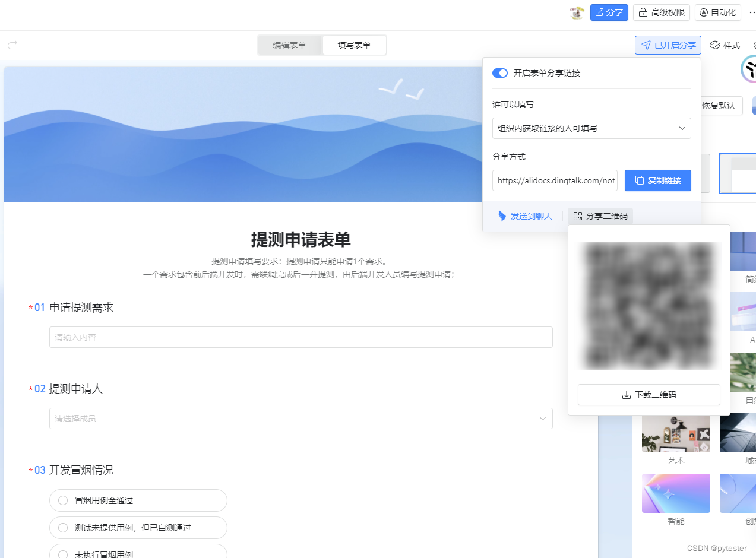Open the 自动化 automation feature
The image size is (756, 558).
(717, 12)
